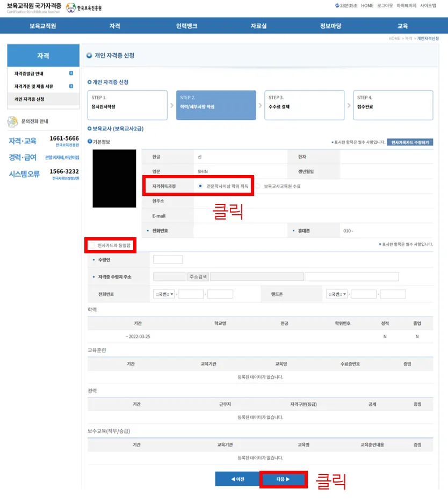
Task: Open the 정보마당 main menu
Action: (330, 26)
